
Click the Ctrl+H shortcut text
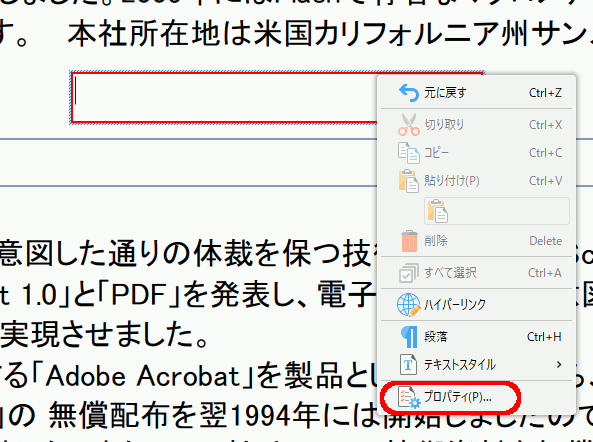point(544,337)
